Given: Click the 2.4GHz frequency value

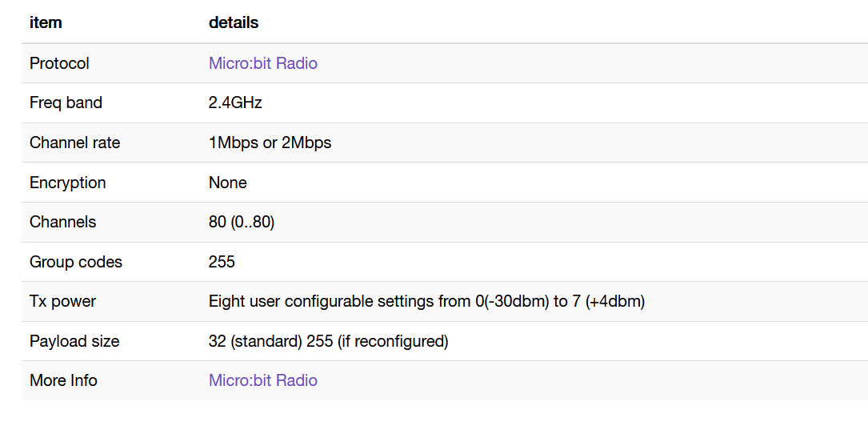Looking at the screenshot, I should [x=235, y=102].
